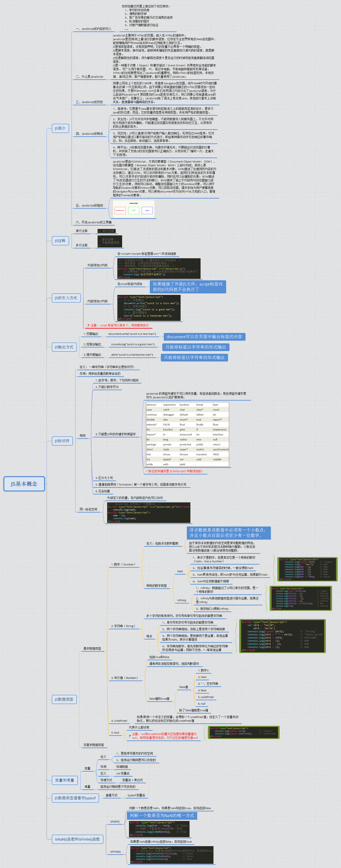The image size is (341, 868).
Task: Collapse the 变量和常量 branch toggle
Action: click(79, 780)
